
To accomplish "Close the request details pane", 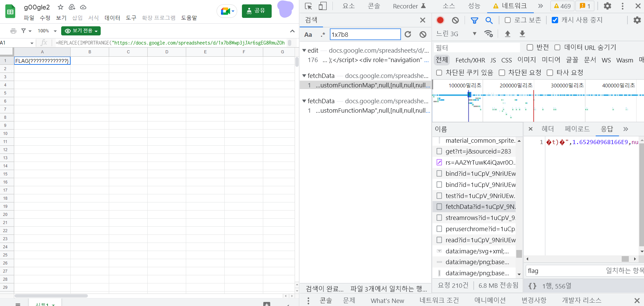I will point(530,129).
